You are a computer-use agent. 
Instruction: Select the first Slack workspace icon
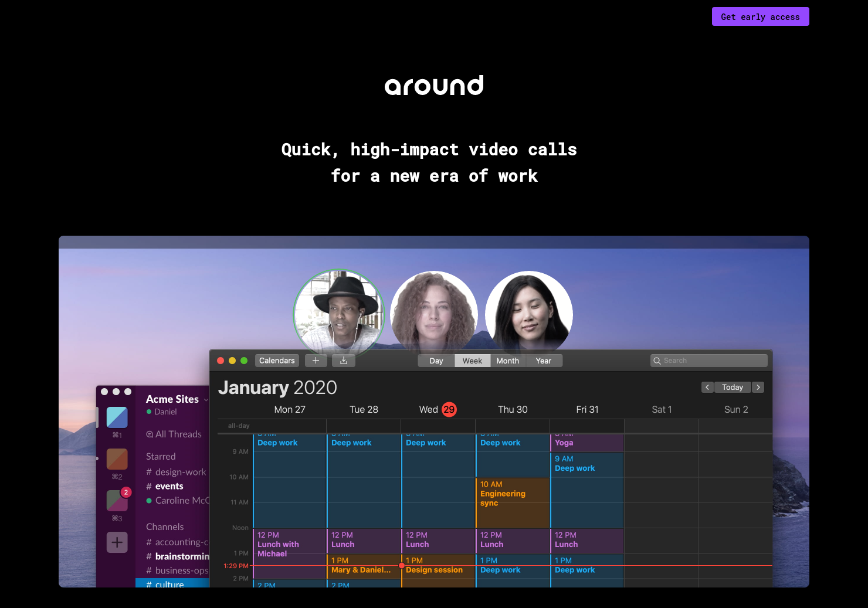117,417
